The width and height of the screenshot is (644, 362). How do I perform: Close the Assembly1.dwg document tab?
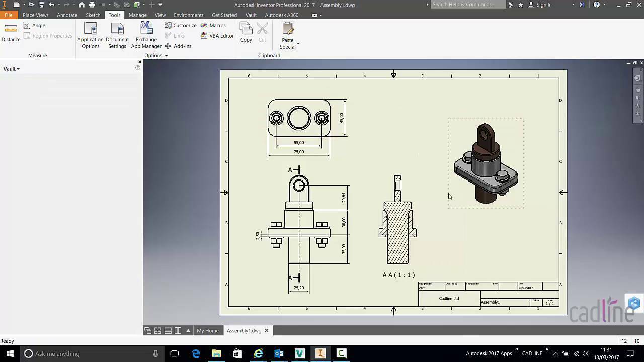(267, 330)
